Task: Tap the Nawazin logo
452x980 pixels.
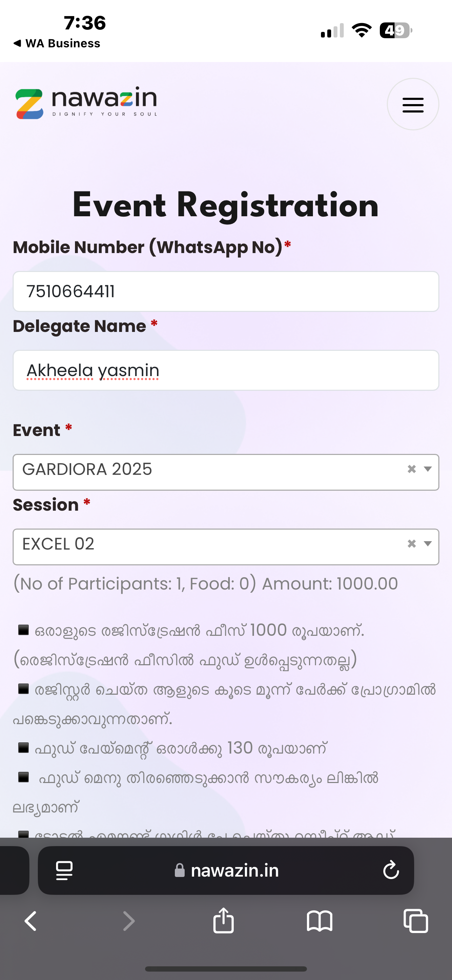Action: (x=86, y=103)
